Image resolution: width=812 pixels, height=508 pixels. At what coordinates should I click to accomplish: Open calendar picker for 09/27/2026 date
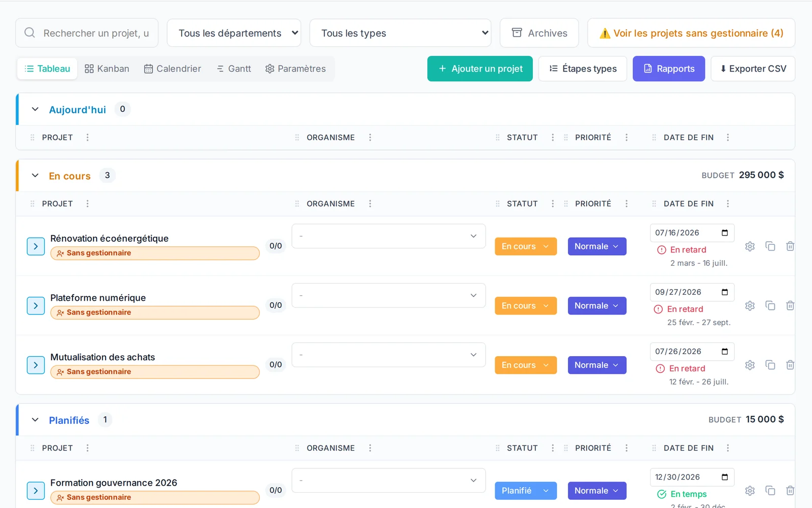click(x=725, y=292)
